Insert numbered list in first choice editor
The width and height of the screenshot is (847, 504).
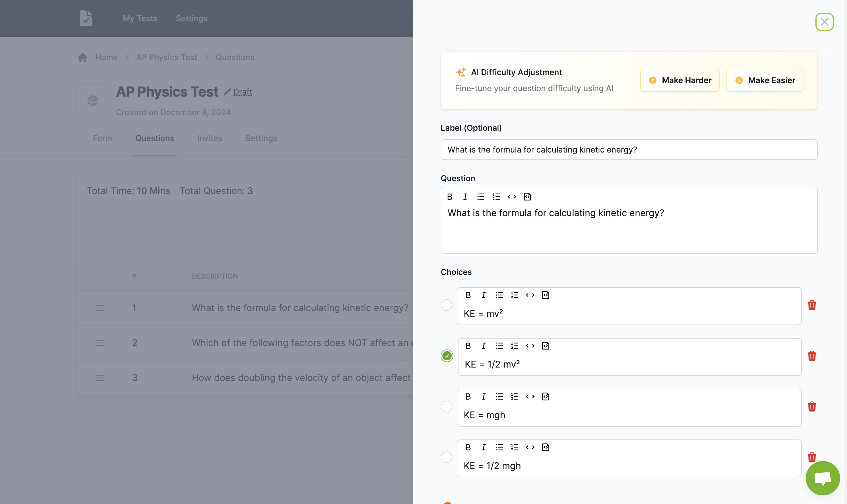coord(514,295)
